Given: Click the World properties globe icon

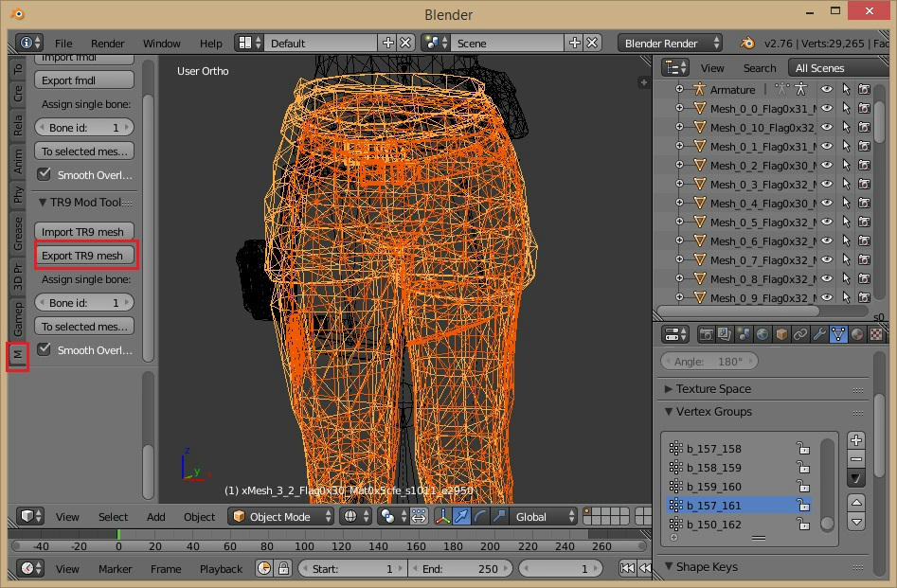Looking at the screenshot, I should 762,334.
